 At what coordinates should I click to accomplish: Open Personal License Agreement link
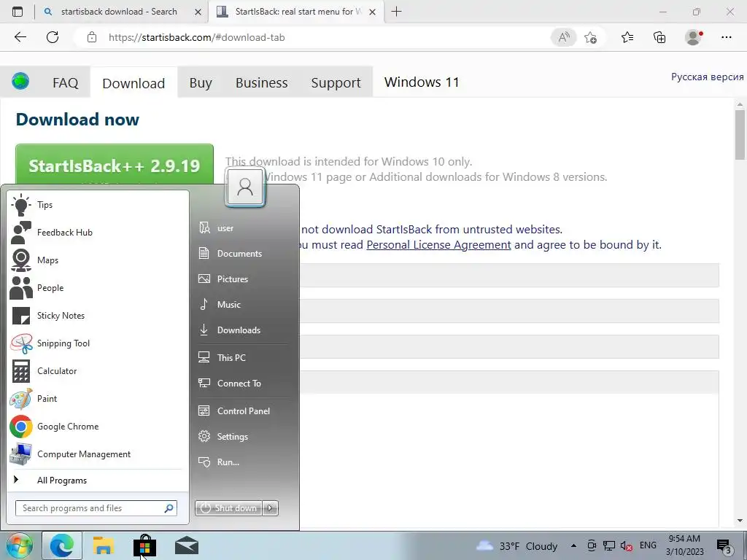click(x=438, y=245)
